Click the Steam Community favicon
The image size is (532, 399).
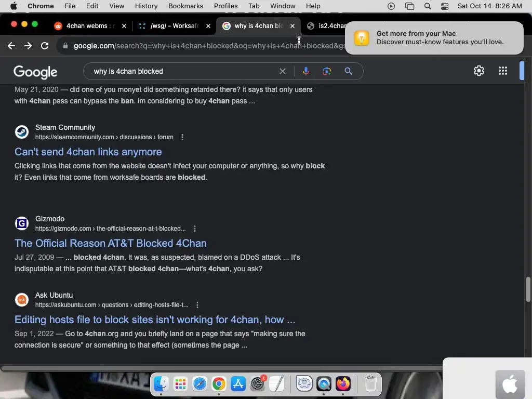pyautogui.click(x=22, y=132)
